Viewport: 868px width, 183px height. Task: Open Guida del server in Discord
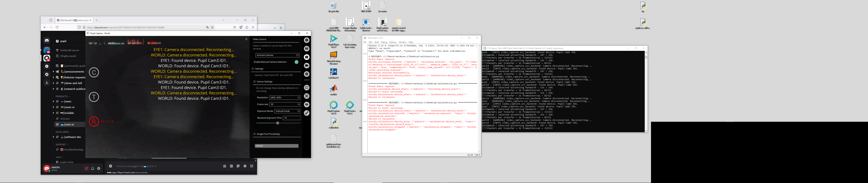pyautogui.click(x=69, y=50)
